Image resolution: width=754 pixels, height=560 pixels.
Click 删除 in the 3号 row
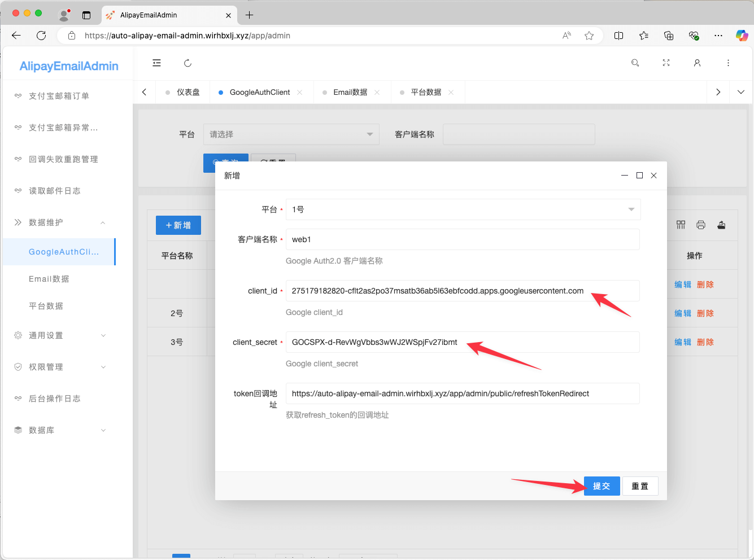[x=705, y=342]
